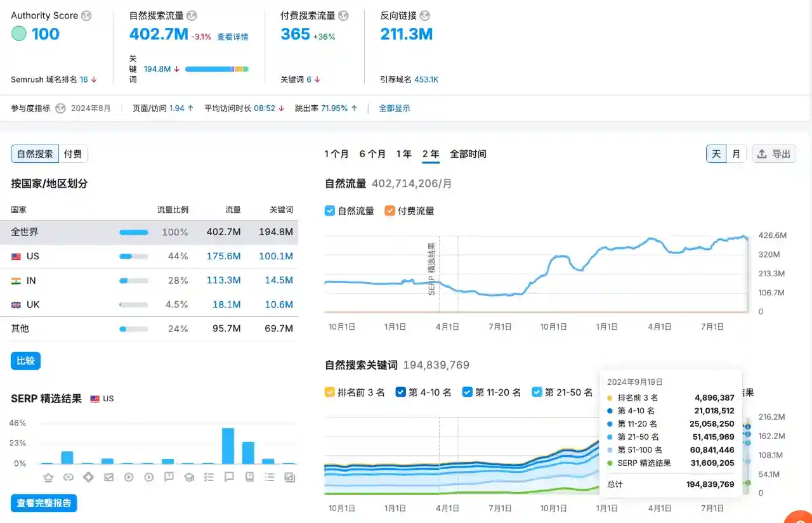Click the 比较 button
This screenshot has width=812, height=523.
click(25, 360)
